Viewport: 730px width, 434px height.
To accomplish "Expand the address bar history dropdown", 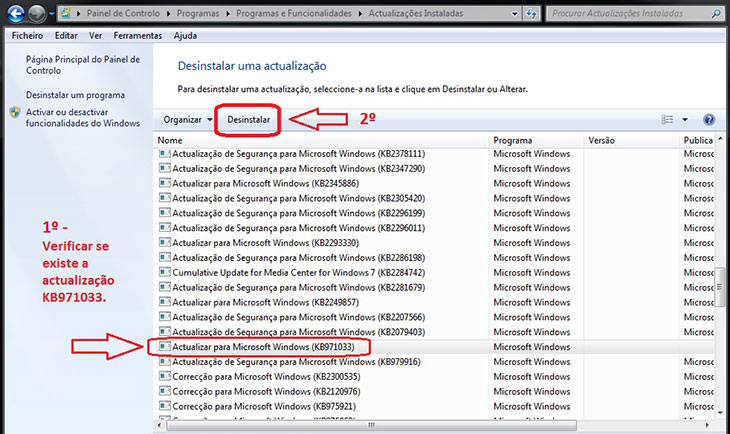I will coord(514,14).
